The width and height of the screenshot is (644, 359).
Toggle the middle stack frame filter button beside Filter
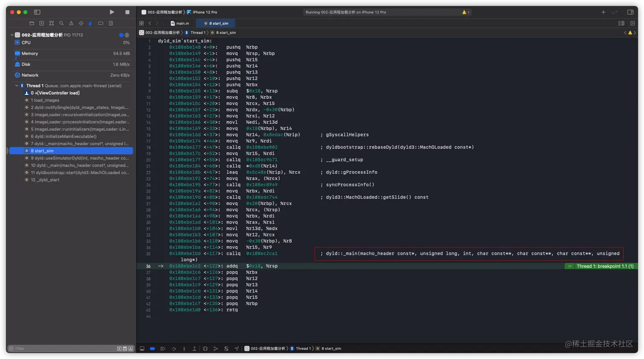(x=125, y=349)
